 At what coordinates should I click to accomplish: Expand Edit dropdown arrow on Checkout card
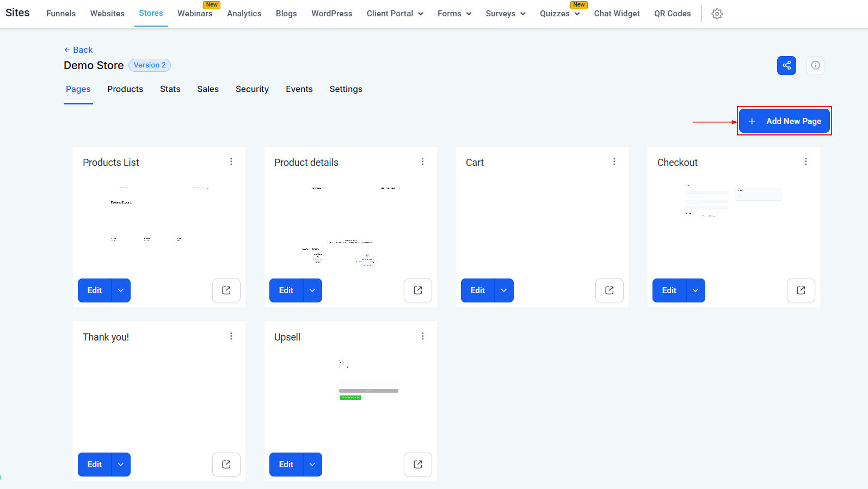[x=695, y=290]
